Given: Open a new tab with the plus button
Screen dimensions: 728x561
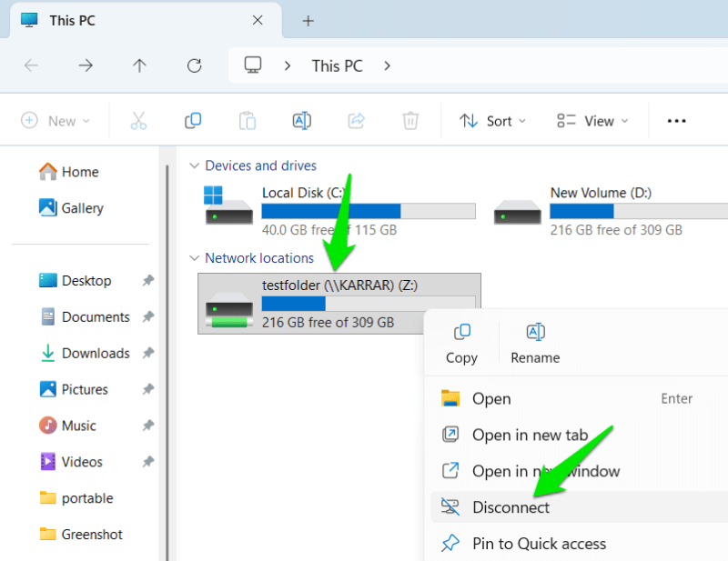Looking at the screenshot, I should click(x=308, y=20).
